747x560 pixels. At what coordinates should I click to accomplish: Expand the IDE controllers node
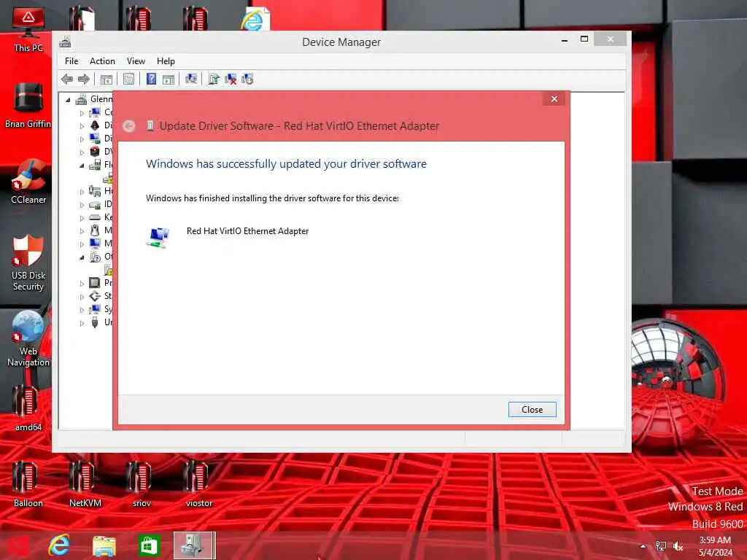(x=82, y=205)
